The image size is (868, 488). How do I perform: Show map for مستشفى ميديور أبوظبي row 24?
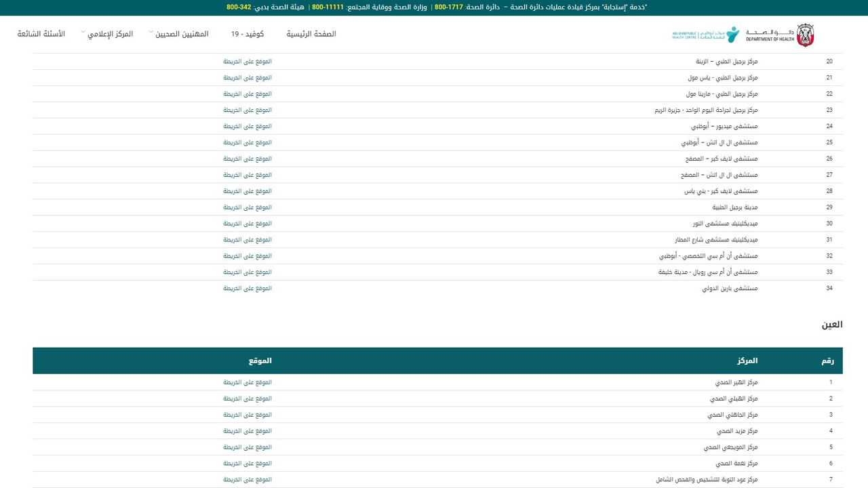tap(248, 127)
